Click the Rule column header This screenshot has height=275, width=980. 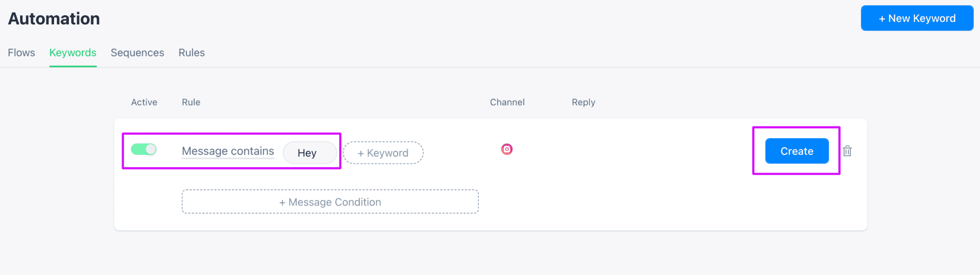(x=191, y=102)
